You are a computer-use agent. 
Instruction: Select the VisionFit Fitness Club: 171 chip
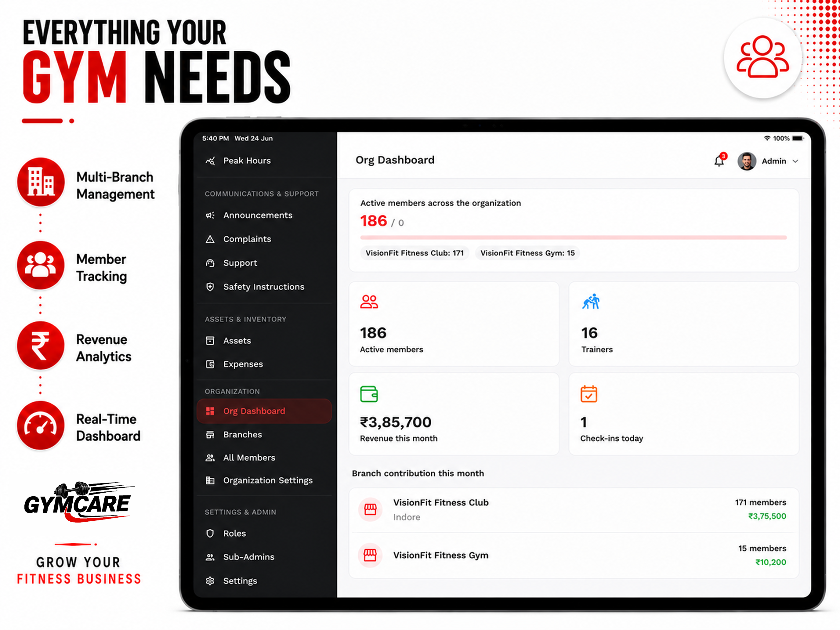415,253
